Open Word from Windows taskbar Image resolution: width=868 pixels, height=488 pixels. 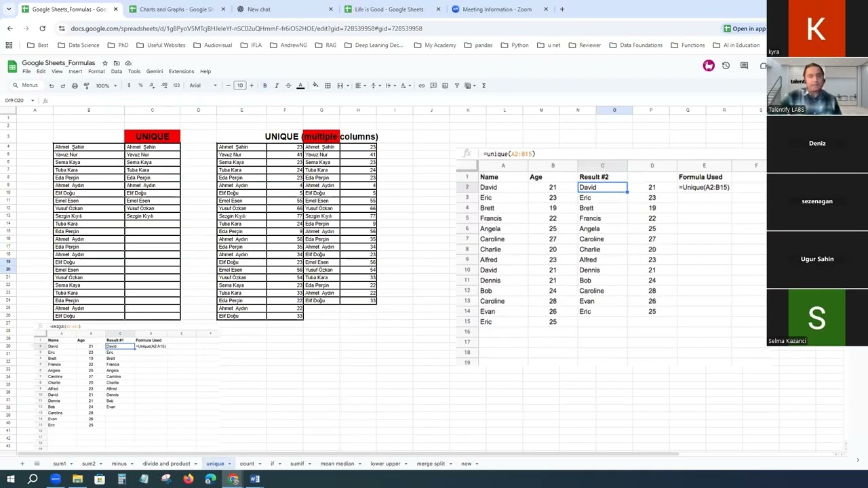(x=255, y=479)
